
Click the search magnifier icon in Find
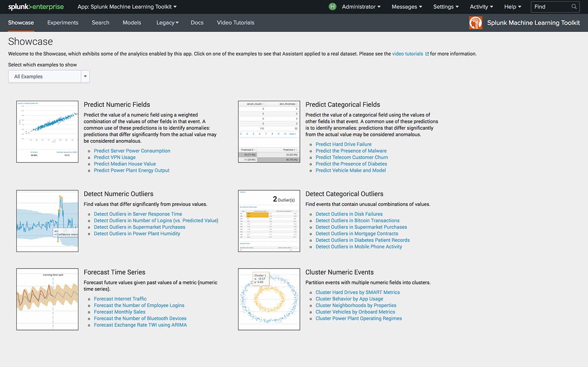[574, 7]
